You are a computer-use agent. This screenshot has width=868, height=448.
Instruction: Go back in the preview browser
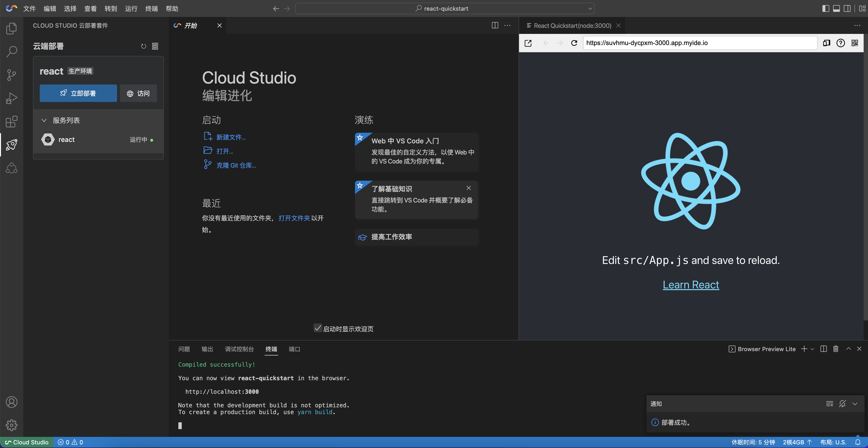pyautogui.click(x=546, y=43)
